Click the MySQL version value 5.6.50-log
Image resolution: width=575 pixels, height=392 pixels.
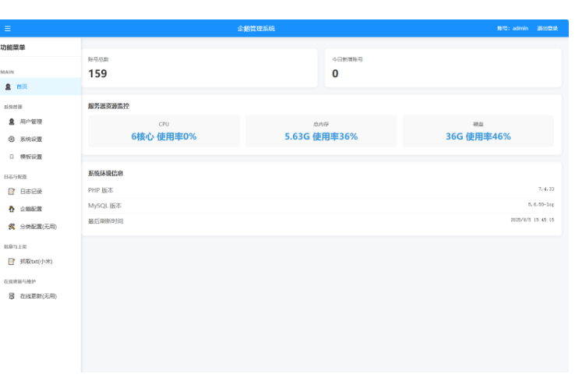pos(541,205)
